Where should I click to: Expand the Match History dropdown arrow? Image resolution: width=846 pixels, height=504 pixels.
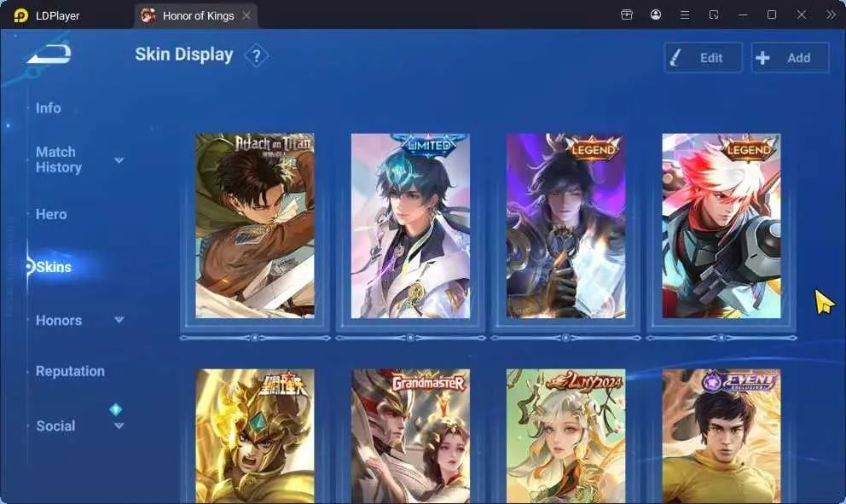point(119,160)
